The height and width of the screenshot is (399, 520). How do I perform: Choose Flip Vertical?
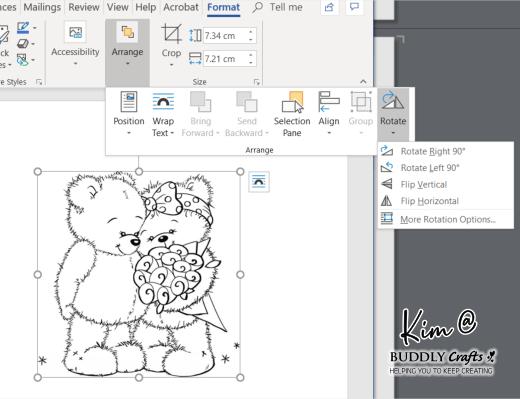tap(445, 184)
